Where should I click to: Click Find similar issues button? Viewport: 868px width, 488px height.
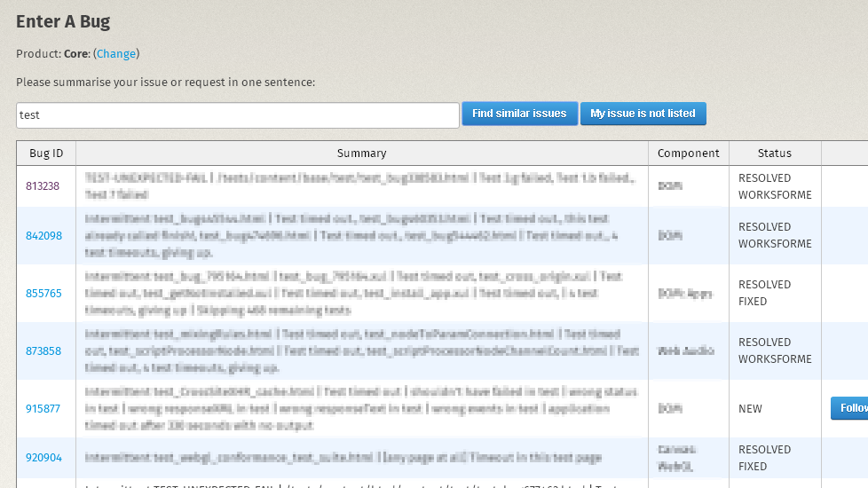pyautogui.click(x=519, y=114)
